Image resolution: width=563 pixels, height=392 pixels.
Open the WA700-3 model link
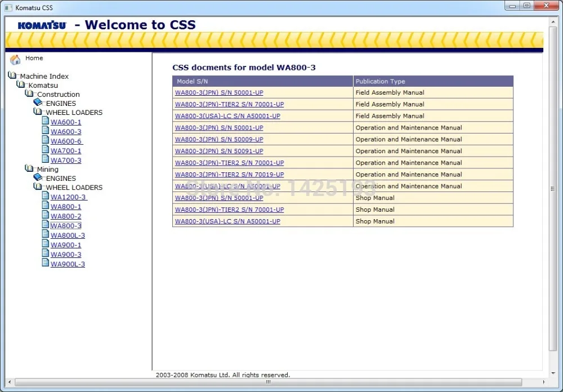[66, 161]
